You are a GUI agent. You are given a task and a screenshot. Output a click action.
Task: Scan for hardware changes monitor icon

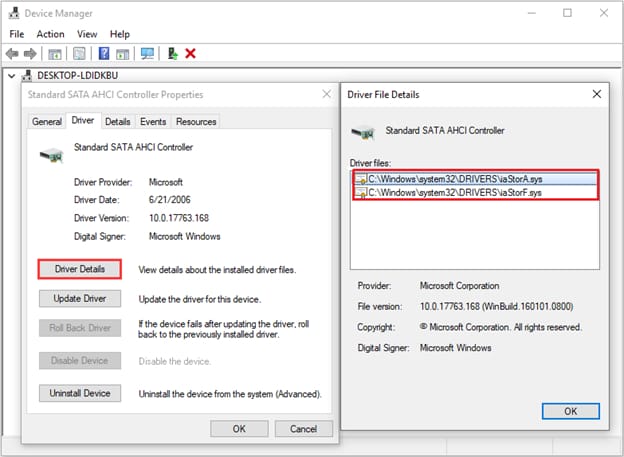click(147, 53)
